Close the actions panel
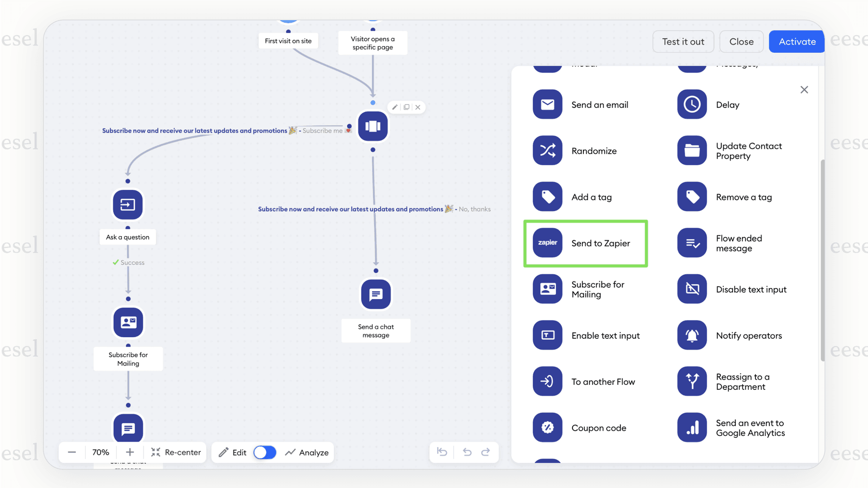 pyautogui.click(x=804, y=89)
